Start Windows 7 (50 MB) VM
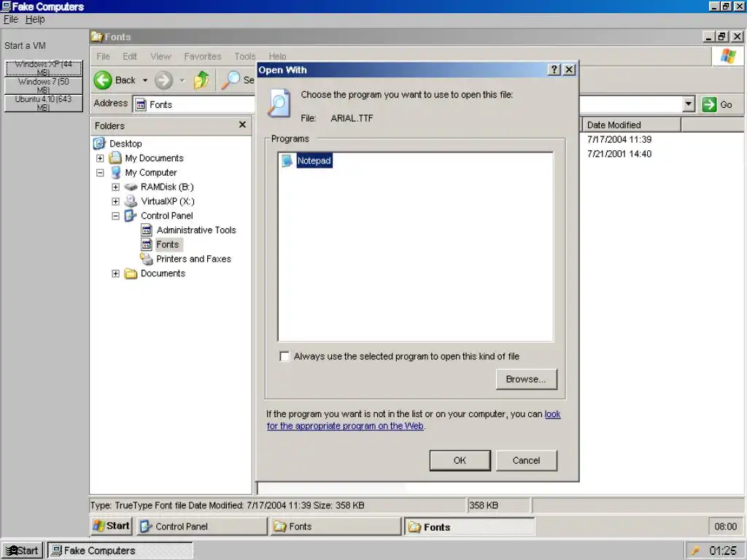Image resolution: width=747 pixels, height=560 pixels. click(43, 86)
